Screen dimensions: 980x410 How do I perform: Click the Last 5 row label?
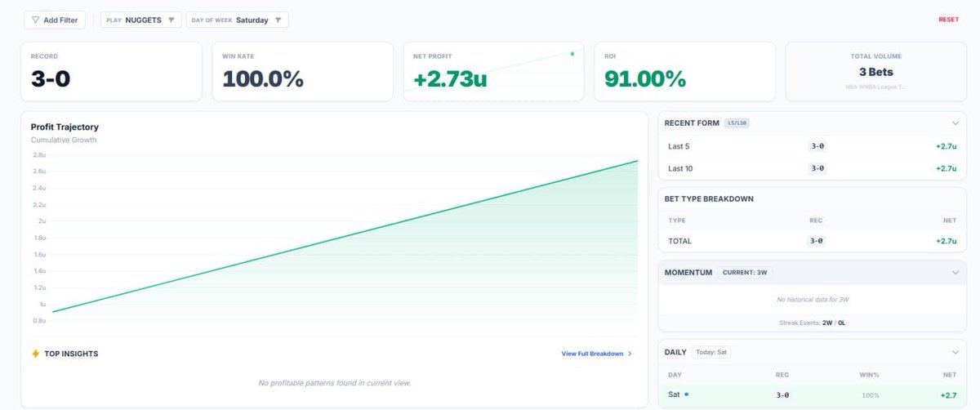coord(679,146)
